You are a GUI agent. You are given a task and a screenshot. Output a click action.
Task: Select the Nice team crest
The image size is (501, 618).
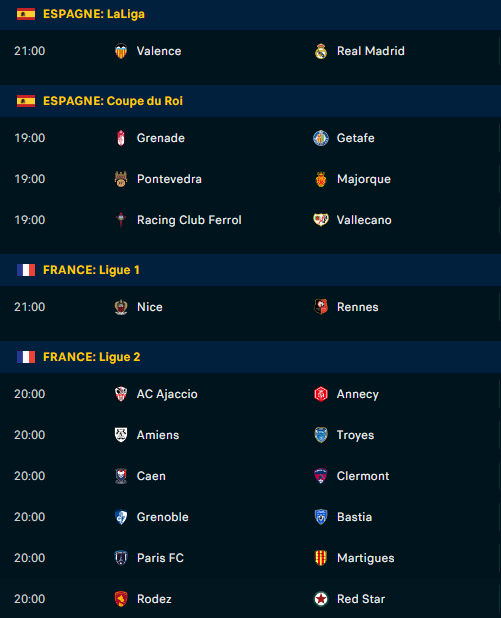click(121, 307)
